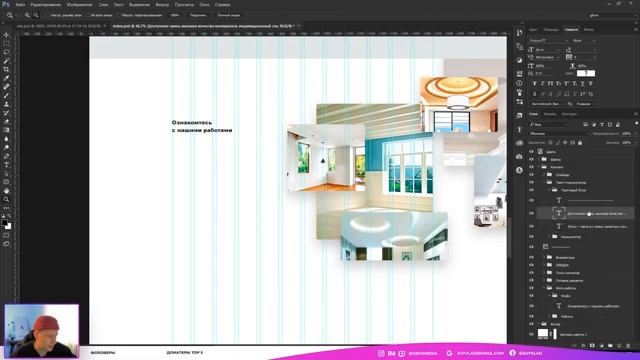Apply Faux Bold in Character panel
Screen dimensions: 640x360
pos(534,83)
